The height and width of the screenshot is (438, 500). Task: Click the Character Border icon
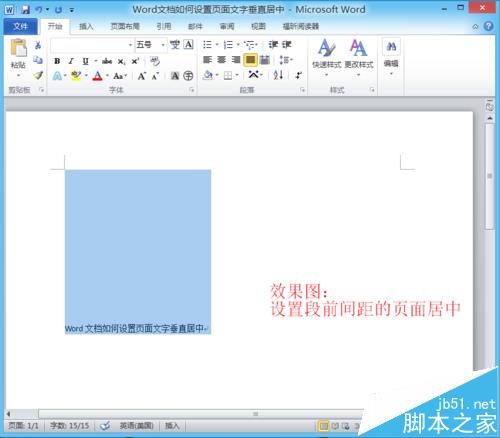click(189, 45)
